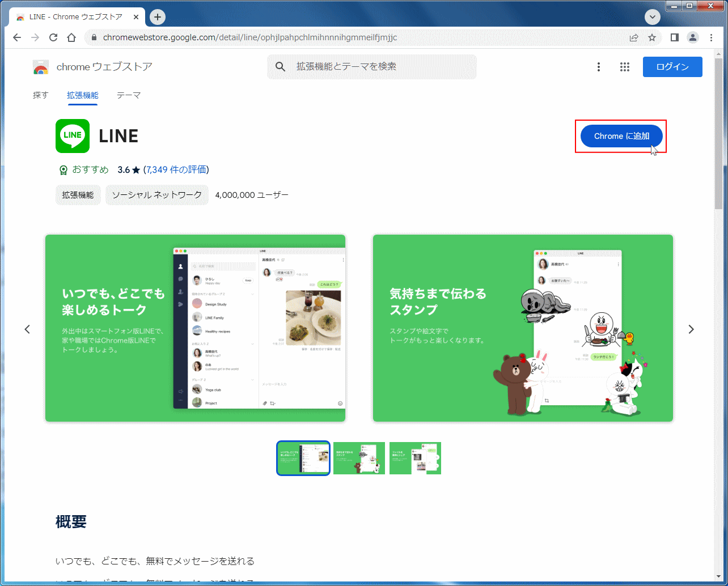Click the browser forward arrow

35,37
